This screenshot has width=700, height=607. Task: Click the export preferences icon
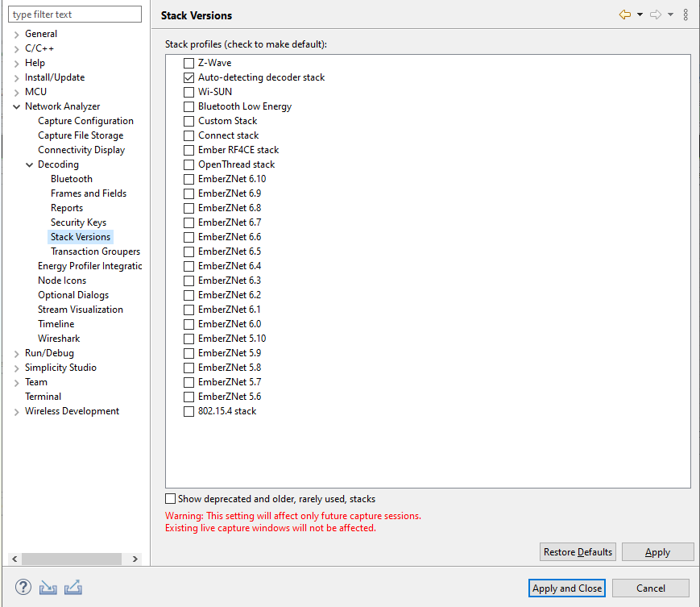click(73, 587)
